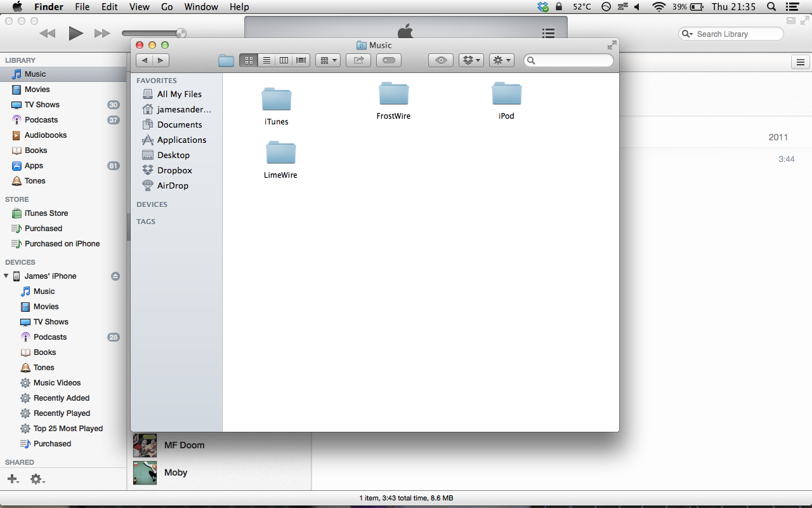Viewport: 812px width, 508px height.
Task: Open Recently Played playlist
Action: pyautogui.click(x=63, y=413)
